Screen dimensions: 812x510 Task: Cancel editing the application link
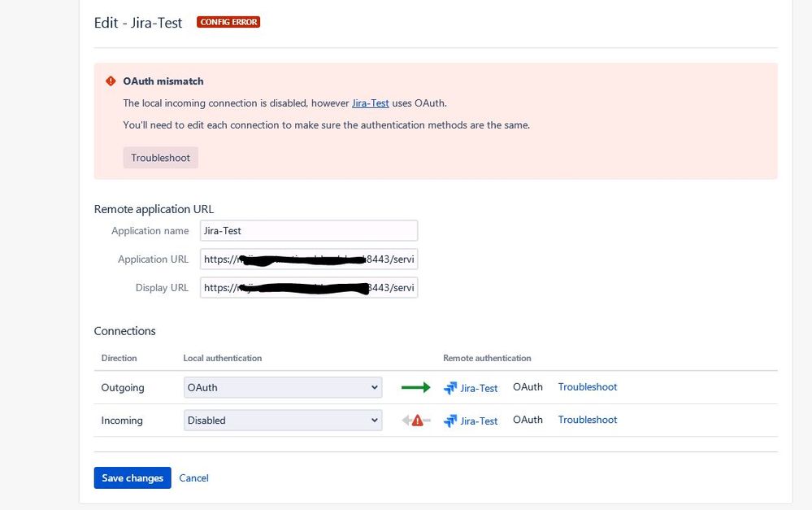point(193,477)
